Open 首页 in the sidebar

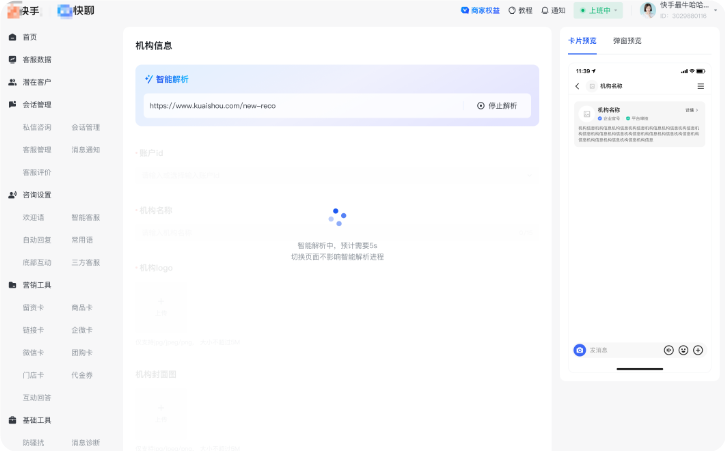coord(30,37)
